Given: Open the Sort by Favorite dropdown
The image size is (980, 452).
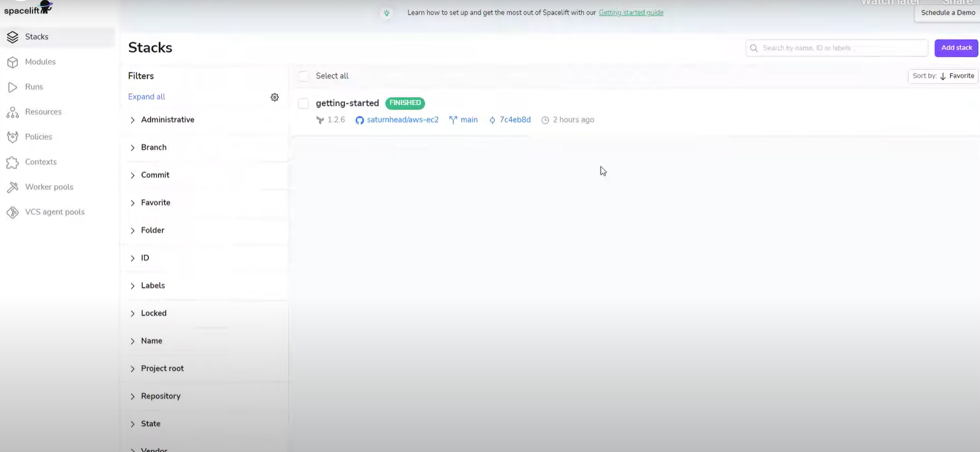Looking at the screenshot, I should coord(943,76).
